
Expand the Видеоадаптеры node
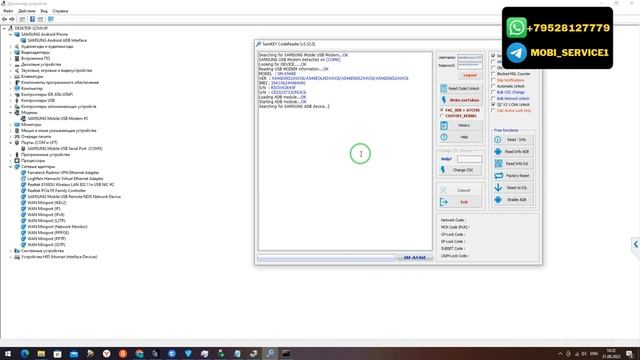[11, 53]
